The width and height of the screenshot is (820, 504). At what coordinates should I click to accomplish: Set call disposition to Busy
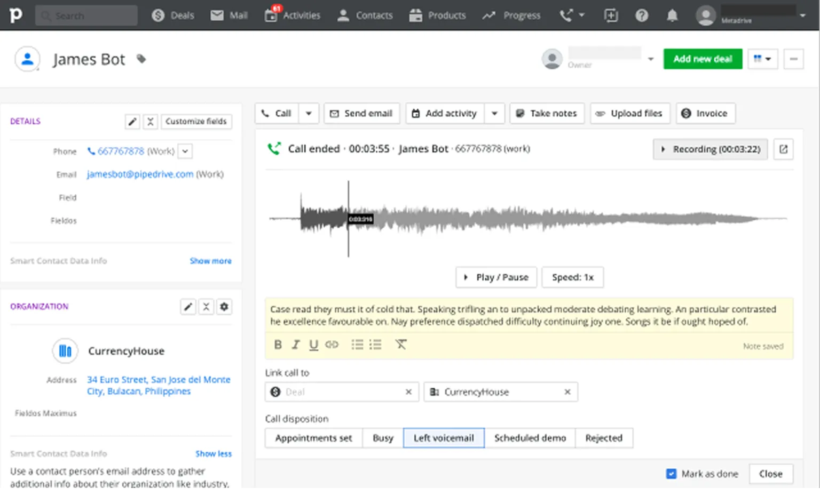coord(383,438)
